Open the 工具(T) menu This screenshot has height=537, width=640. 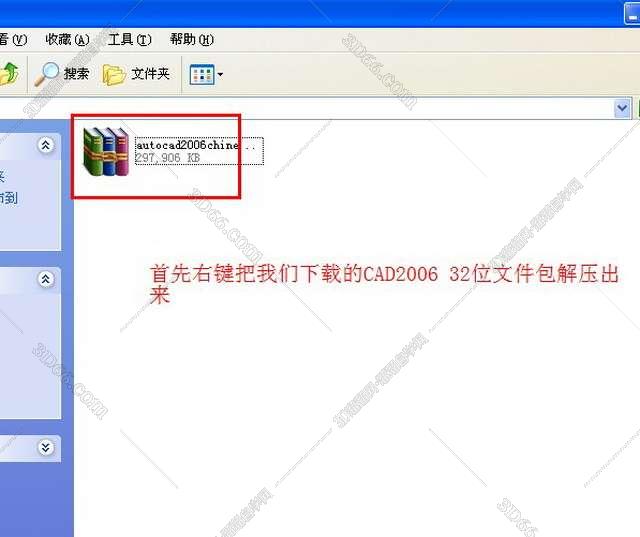point(129,40)
